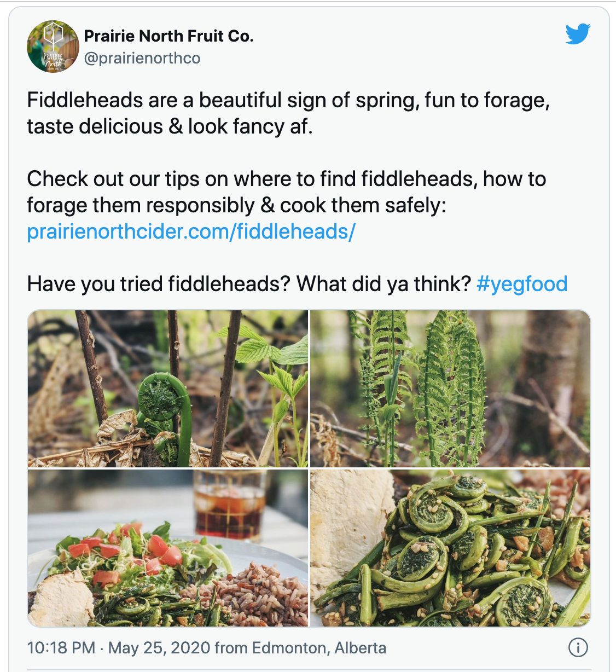Click the 'Fiddleheads are a beautiful sign' line
Image resolution: width=616 pixels, height=672 pixels.
click(288, 100)
